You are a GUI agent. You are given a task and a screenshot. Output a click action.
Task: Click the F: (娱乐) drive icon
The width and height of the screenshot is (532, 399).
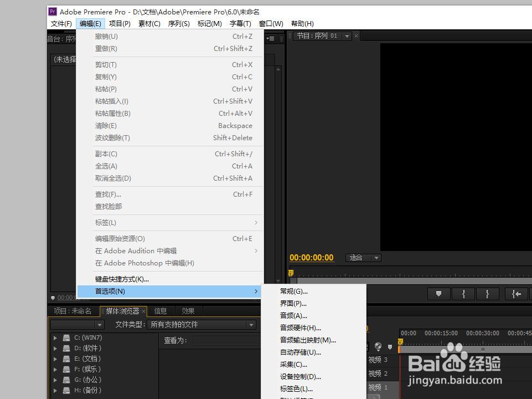[66, 369]
